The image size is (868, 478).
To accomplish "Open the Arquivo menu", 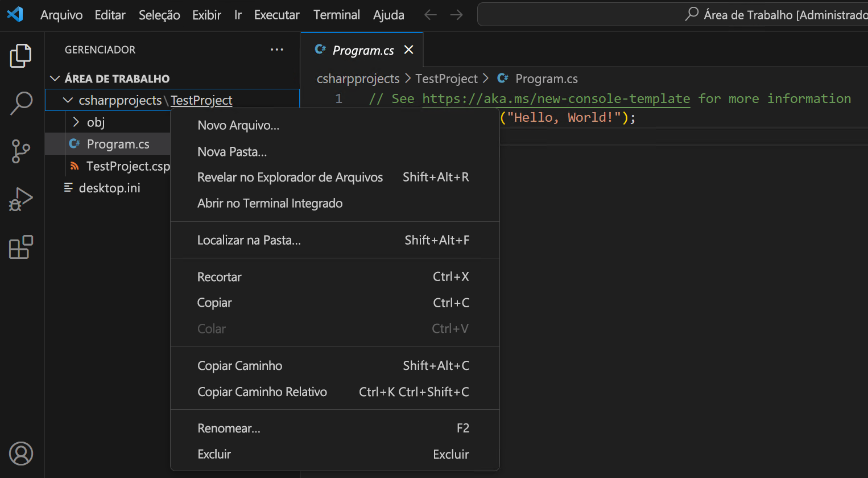I will click(x=61, y=15).
